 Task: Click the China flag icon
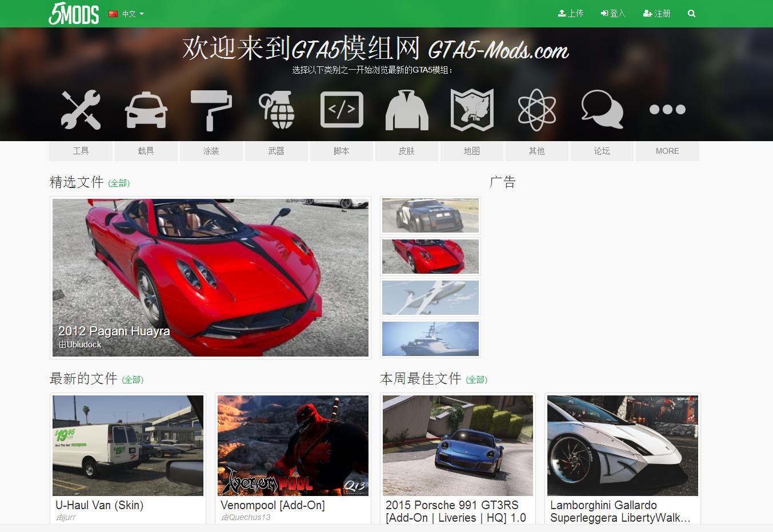pos(113,14)
